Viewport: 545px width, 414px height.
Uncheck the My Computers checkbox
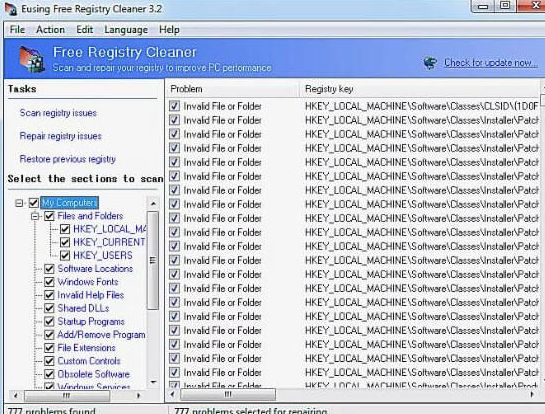(x=34, y=203)
